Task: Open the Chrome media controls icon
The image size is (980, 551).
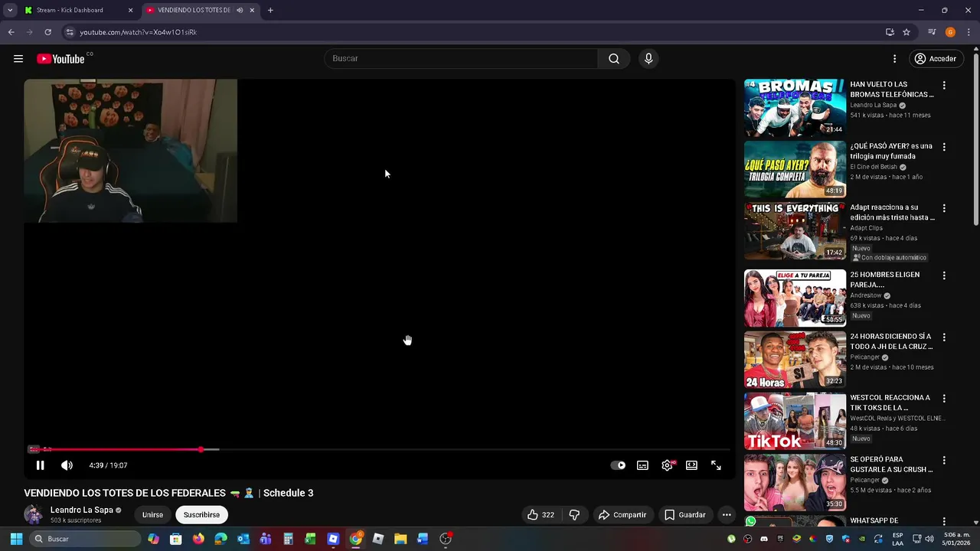Action: (x=932, y=32)
